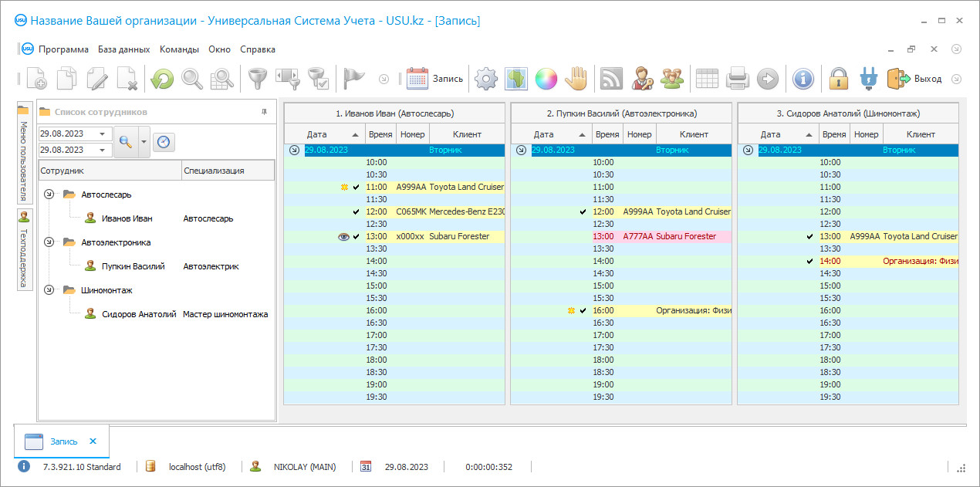Open dropdown arrow next to magnifier search button
This screenshot has width=980, height=487.
pyautogui.click(x=144, y=142)
